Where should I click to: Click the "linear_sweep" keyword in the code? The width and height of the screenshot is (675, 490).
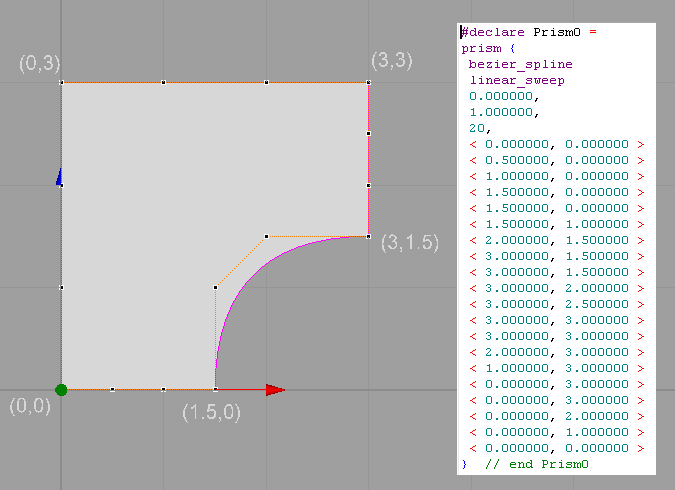click(507, 80)
